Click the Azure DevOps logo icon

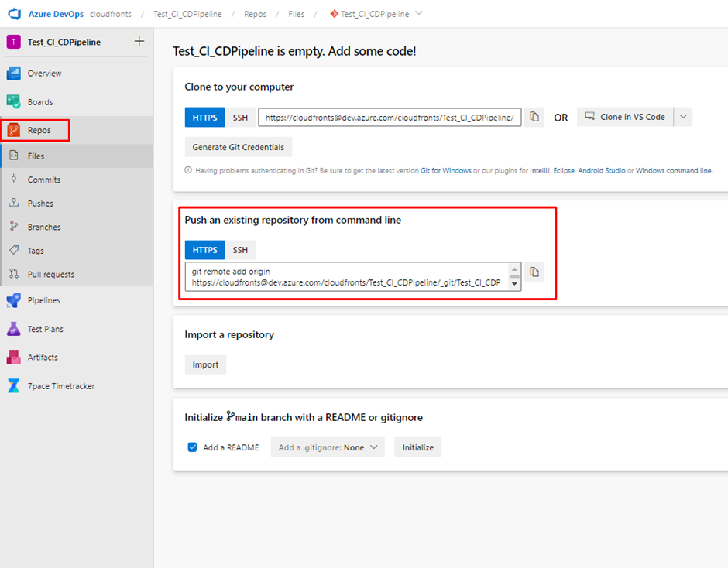click(15, 14)
